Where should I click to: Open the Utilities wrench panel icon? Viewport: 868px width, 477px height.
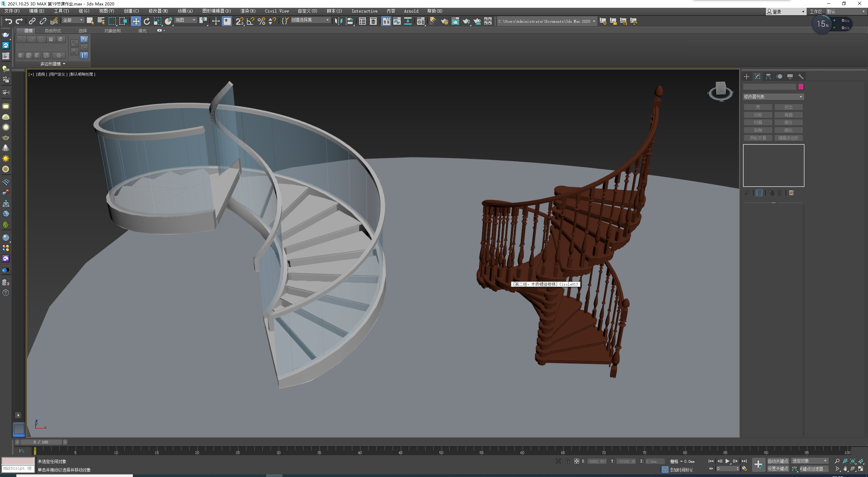(801, 77)
